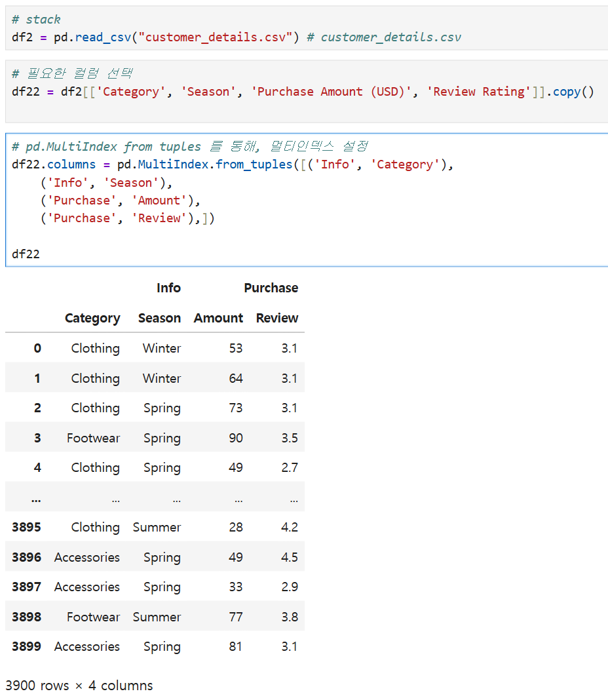The height and width of the screenshot is (700, 608).
Task: Click the Amount value 90
Action: [x=236, y=438]
